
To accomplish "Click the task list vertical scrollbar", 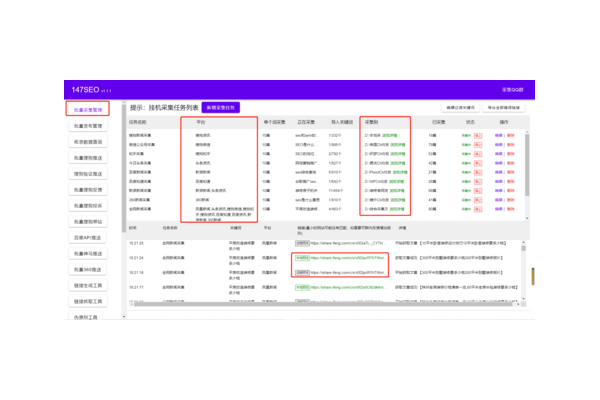I will (x=526, y=160).
